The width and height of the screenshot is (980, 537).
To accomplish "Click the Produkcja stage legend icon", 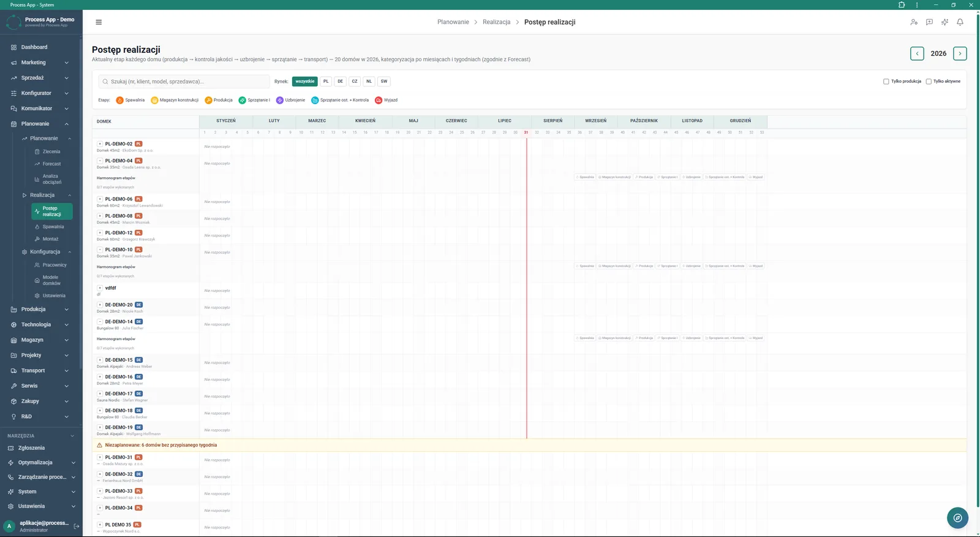I will tap(208, 100).
